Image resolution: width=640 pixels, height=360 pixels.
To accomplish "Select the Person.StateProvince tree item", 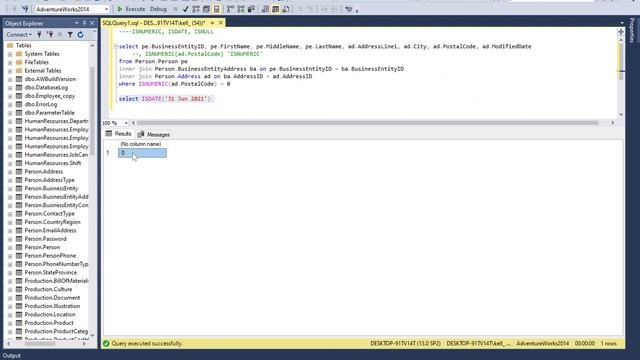I will tap(51, 272).
